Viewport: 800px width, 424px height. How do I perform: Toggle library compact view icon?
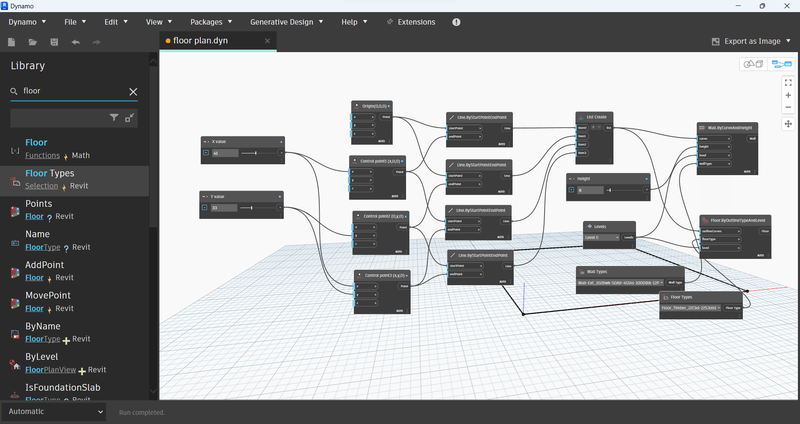coord(130,117)
